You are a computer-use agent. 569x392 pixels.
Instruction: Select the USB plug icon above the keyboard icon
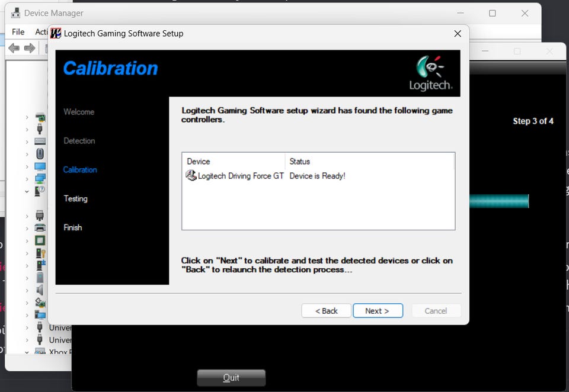click(x=40, y=129)
